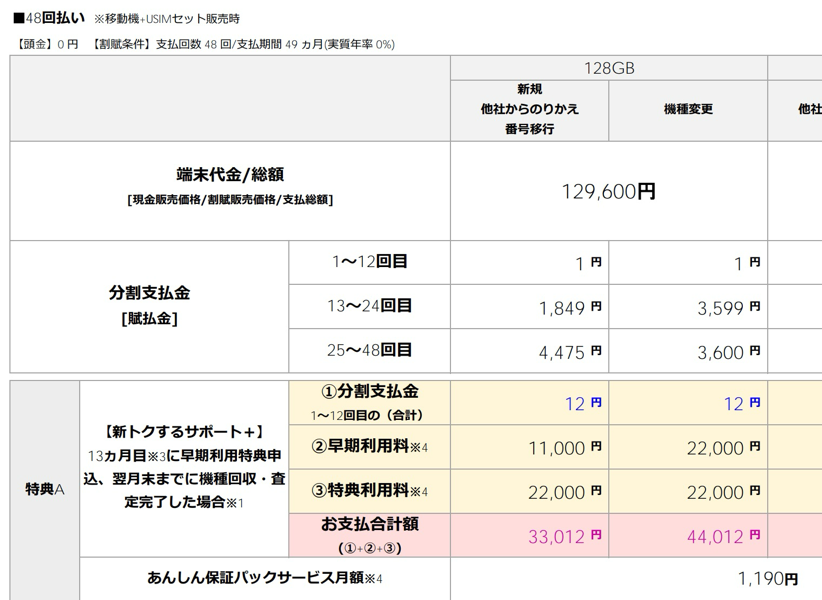Click the '1,190円' value
Image resolution: width=822 pixels, height=600 pixels.
767,579
